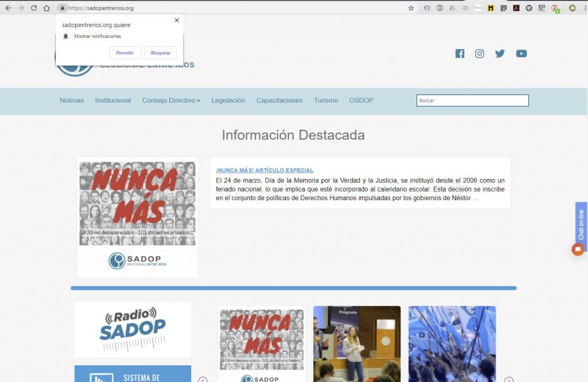
Task: Click the notification bell icon in popup
Action: tap(65, 36)
